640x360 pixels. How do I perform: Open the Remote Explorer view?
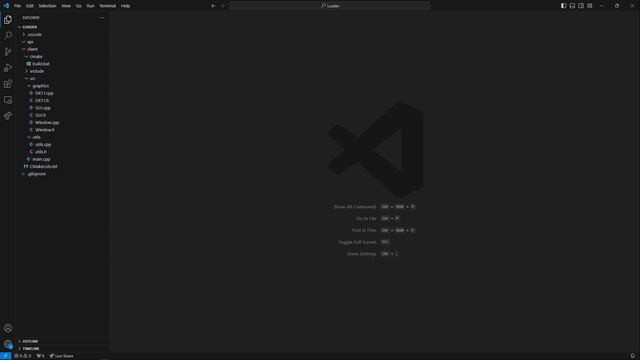(8, 100)
